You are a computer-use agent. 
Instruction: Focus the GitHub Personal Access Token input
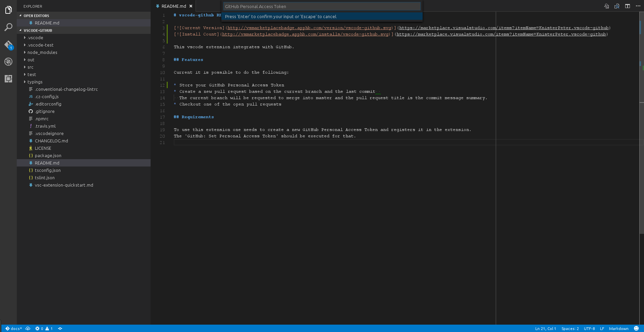[322, 6]
